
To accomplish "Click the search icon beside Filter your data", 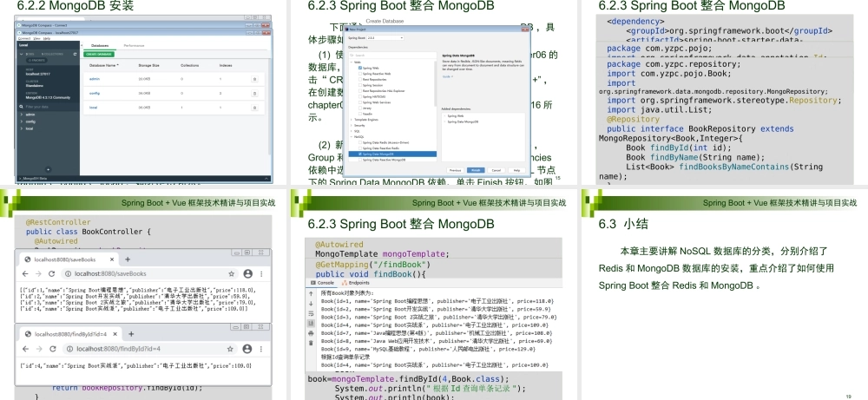I will (x=21, y=107).
